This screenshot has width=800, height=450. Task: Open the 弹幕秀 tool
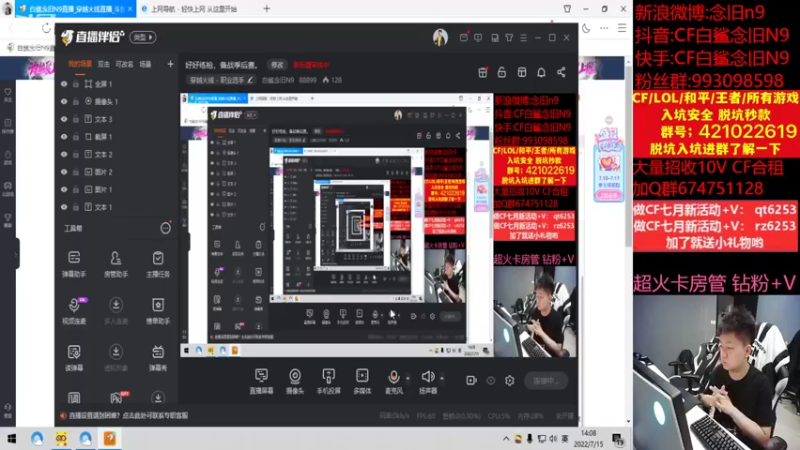[158, 357]
